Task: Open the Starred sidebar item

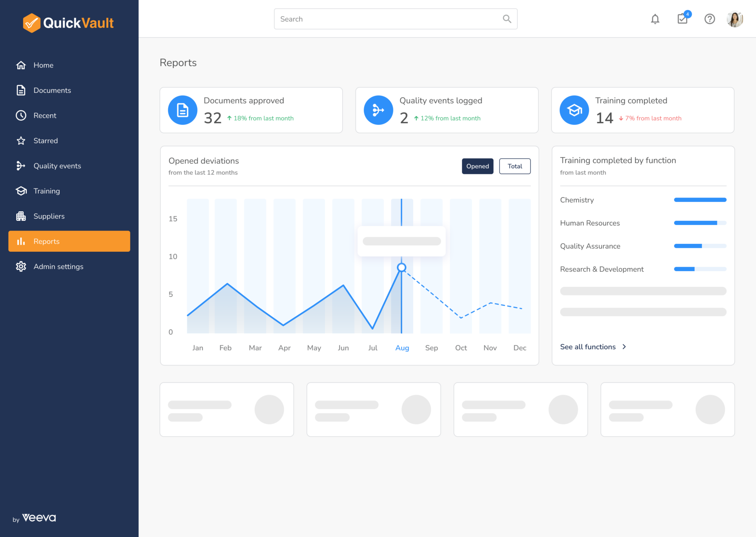Action: coord(45,141)
